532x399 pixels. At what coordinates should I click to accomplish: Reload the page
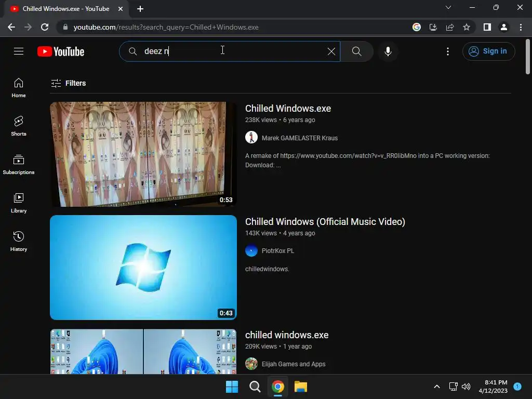pyautogui.click(x=45, y=27)
